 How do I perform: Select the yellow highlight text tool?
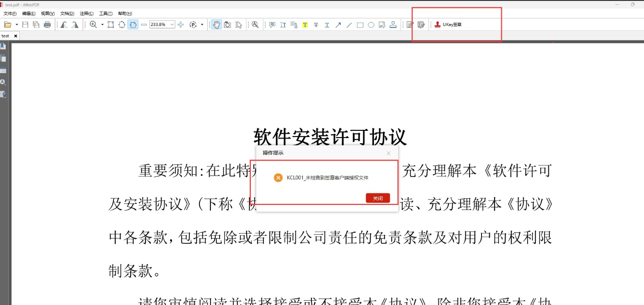tap(305, 25)
